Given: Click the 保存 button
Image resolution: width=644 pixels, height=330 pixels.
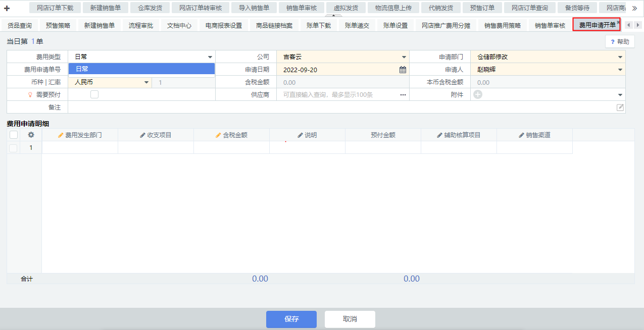Looking at the screenshot, I should click(291, 319).
